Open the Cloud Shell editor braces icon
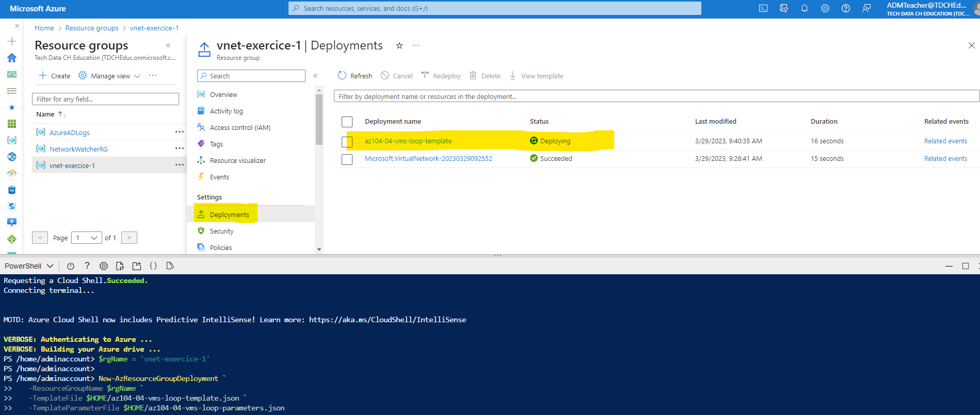This screenshot has width=980, height=415. tap(153, 266)
